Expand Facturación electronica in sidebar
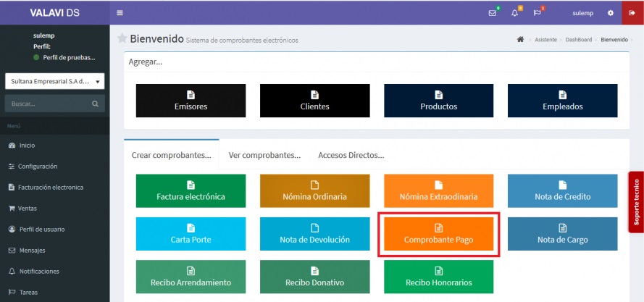 [51, 187]
